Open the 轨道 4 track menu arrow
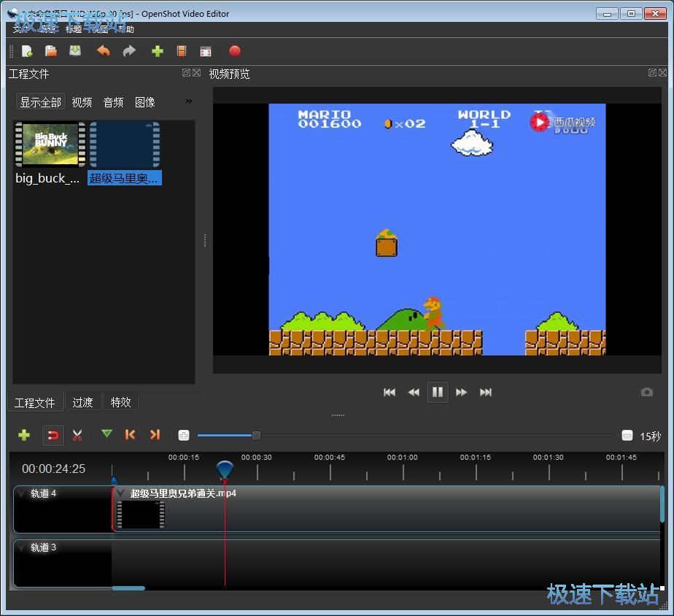 (22, 493)
